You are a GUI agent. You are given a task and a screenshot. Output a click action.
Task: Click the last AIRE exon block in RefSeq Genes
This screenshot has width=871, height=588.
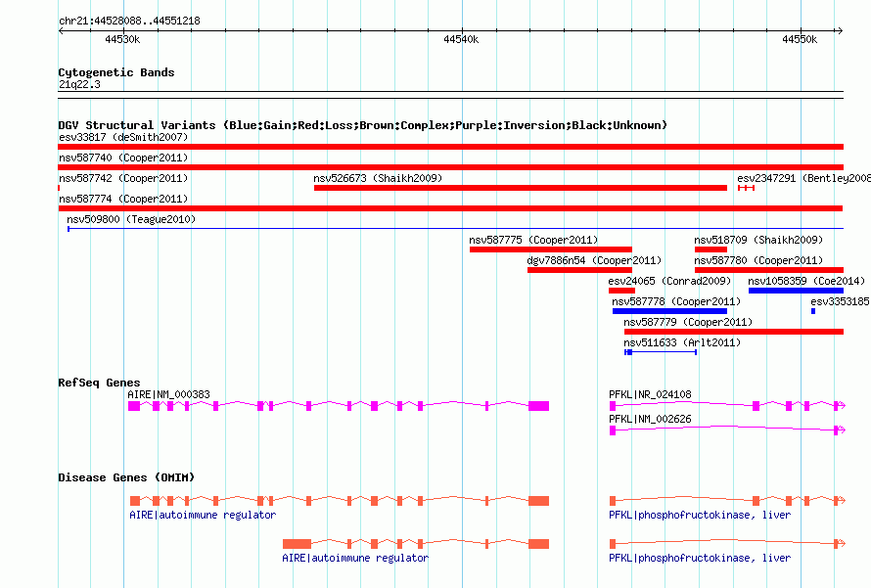tap(539, 406)
